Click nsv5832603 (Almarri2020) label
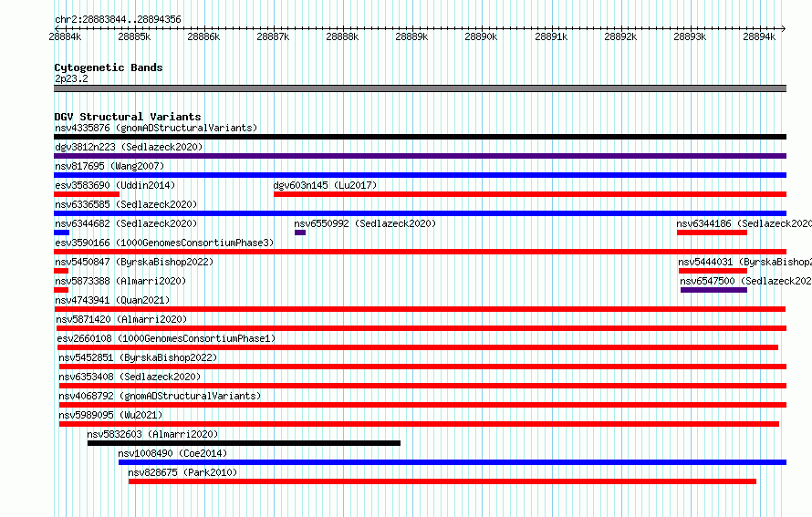Viewport: 812px width, 517px height. point(152,434)
